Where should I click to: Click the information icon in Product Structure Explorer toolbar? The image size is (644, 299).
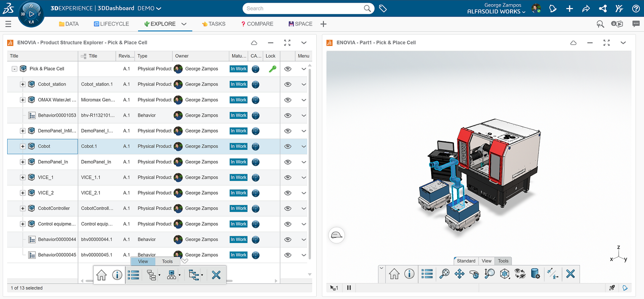tap(117, 275)
